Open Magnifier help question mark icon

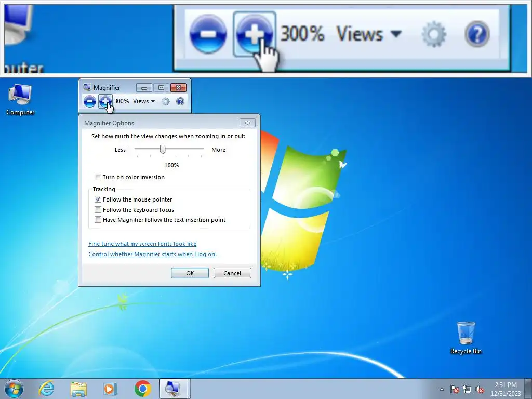(x=180, y=101)
